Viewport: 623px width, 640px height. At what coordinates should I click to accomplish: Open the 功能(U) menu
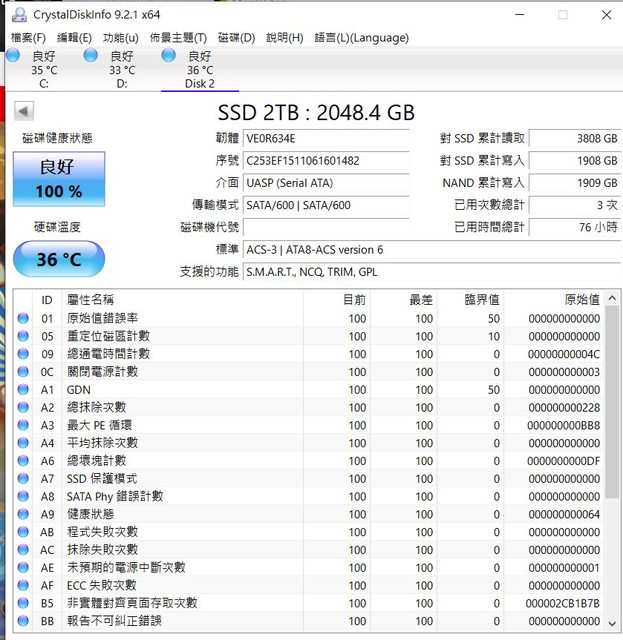tap(121, 38)
